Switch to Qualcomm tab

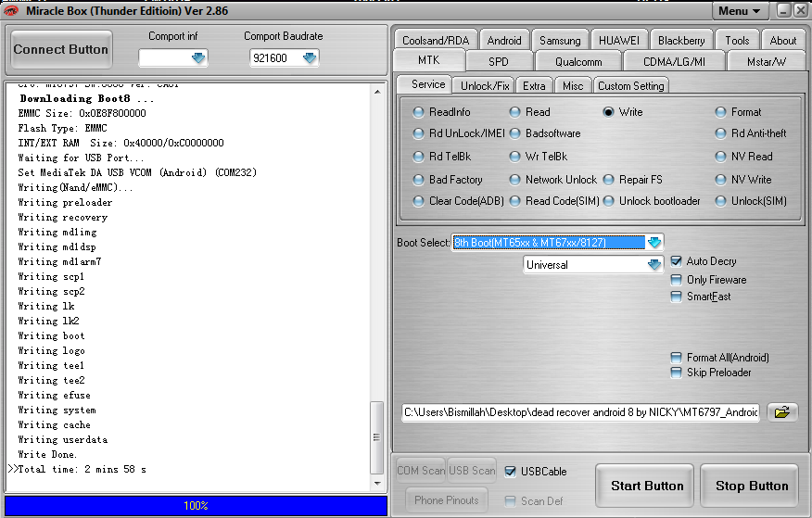tap(578, 61)
